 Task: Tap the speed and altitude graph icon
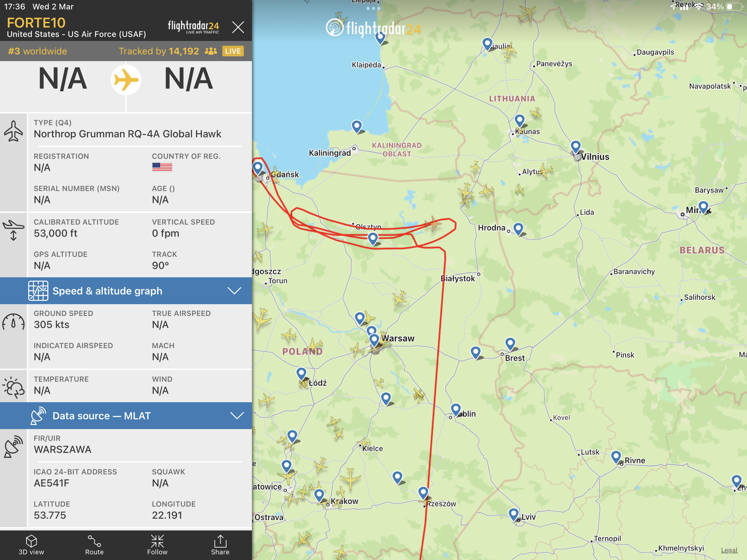tap(38, 291)
